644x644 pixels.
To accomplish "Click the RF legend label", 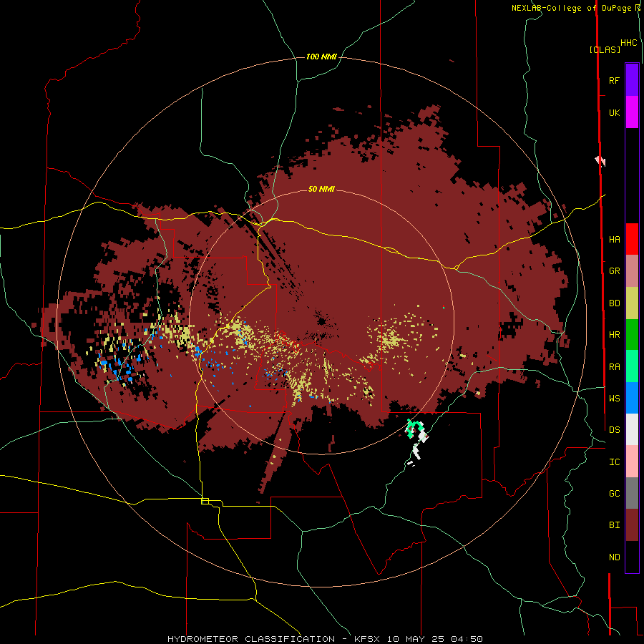I will (x=614, y=80).
